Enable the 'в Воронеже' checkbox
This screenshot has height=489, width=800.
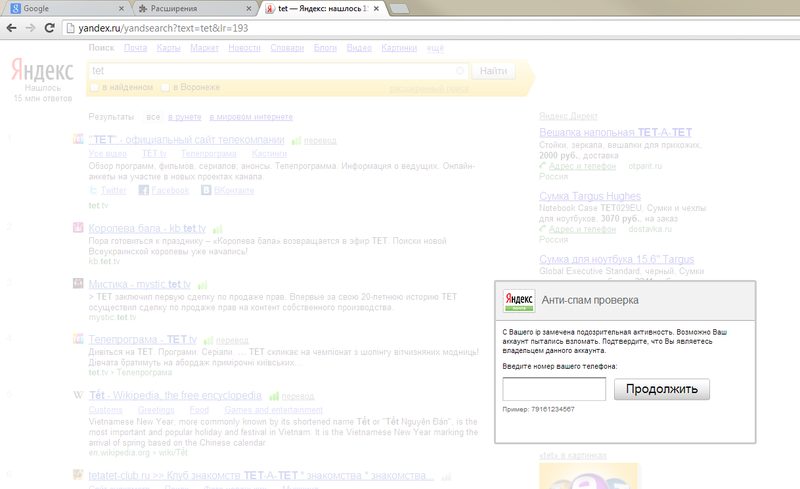(165, 88)
